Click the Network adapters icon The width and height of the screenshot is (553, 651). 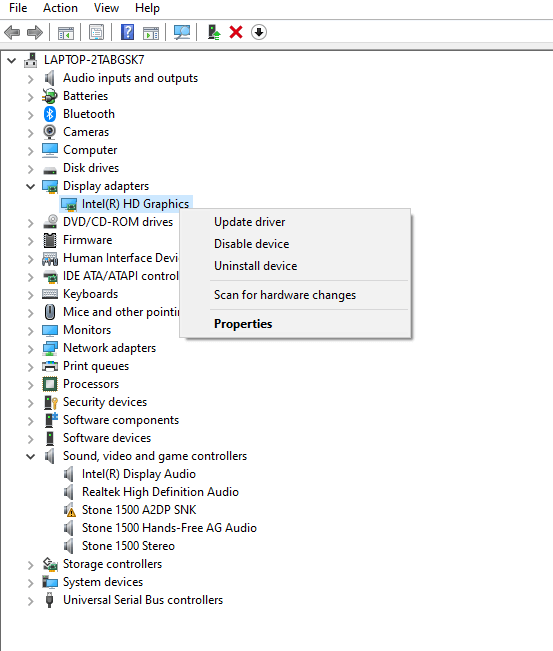50,348
